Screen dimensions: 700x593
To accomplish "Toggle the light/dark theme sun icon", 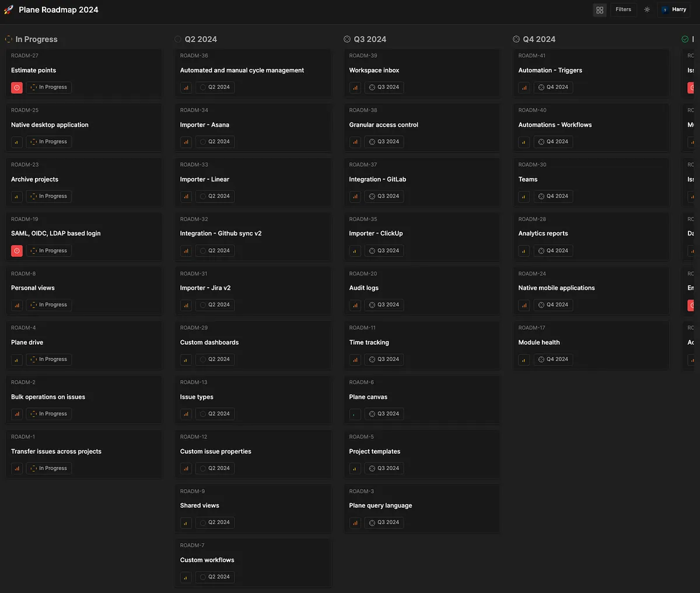I will [x=647, y=10].
